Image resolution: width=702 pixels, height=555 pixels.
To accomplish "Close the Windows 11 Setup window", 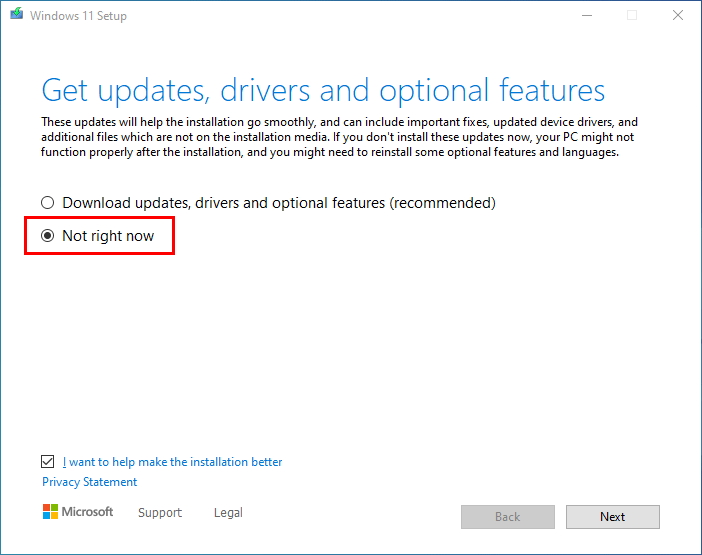I will click(678, 16).
